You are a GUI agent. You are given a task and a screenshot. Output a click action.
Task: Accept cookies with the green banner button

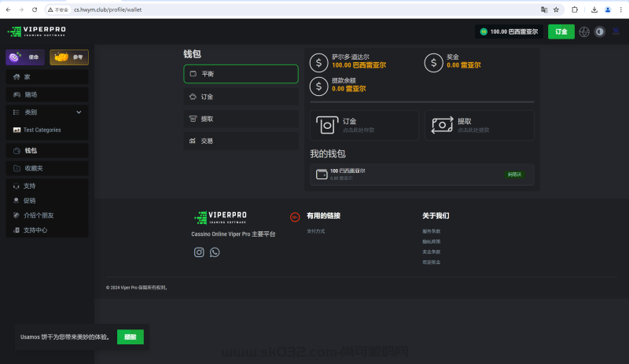(x=131, y=336)
